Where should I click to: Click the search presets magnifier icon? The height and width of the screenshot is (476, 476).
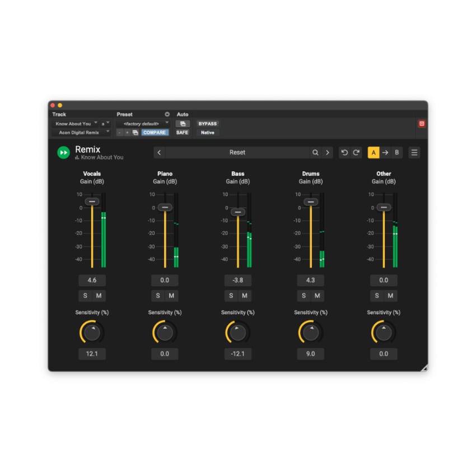point(315,152)
